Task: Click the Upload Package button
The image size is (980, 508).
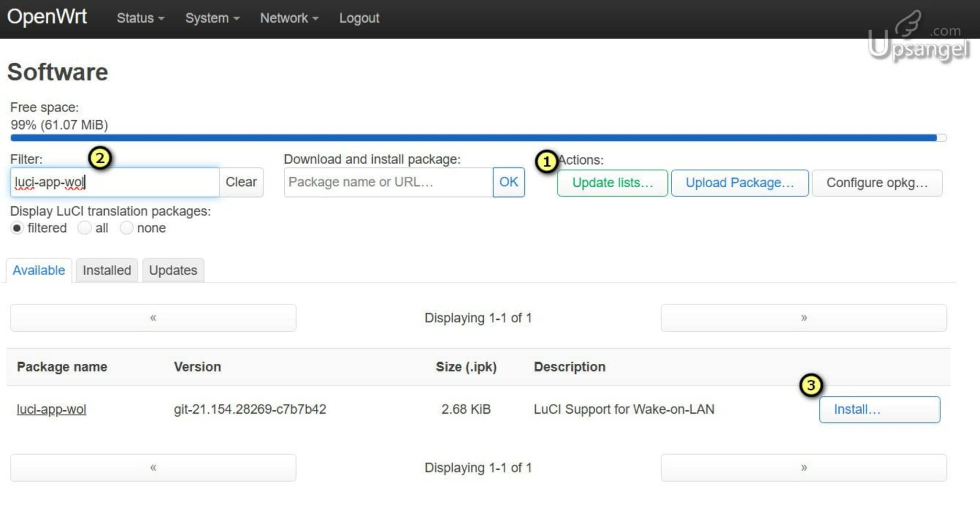Action: 739,183
